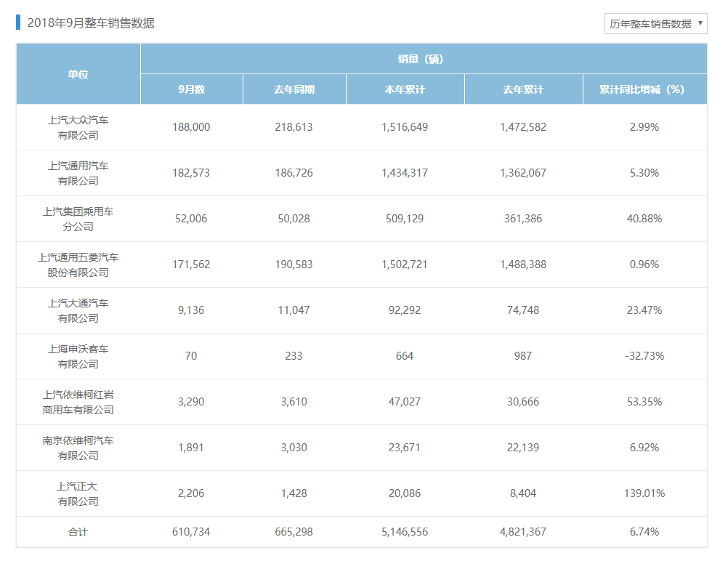Screen dimensions: 728x561
Task: Click the 去年累计 column header
Action: coord(524,89)
